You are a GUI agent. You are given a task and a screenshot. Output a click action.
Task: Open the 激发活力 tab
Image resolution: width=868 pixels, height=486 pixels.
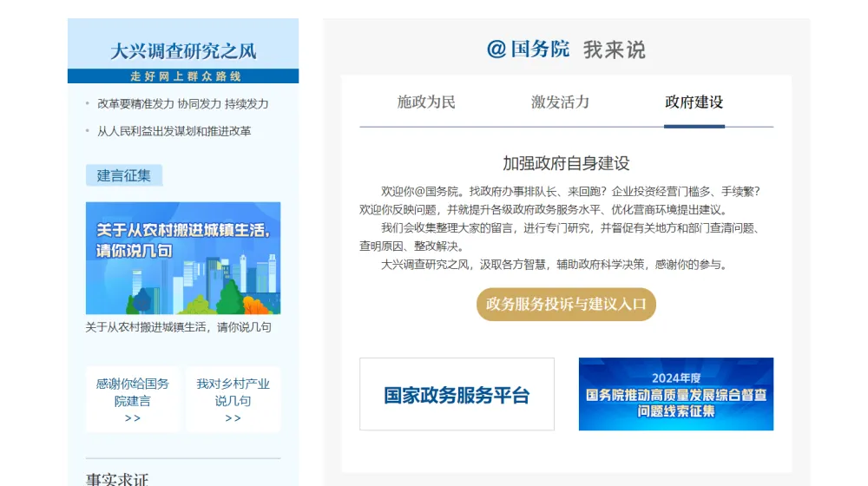(560, 102)
